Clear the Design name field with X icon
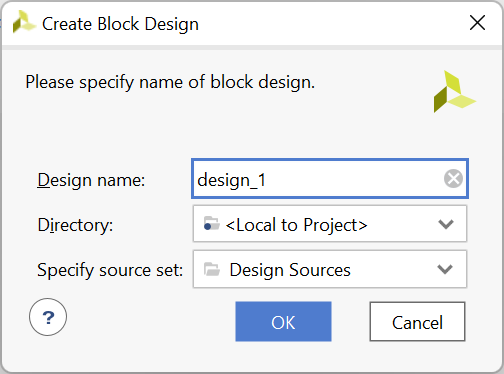This screenshot has height=374, width=504. coord(453,179)
